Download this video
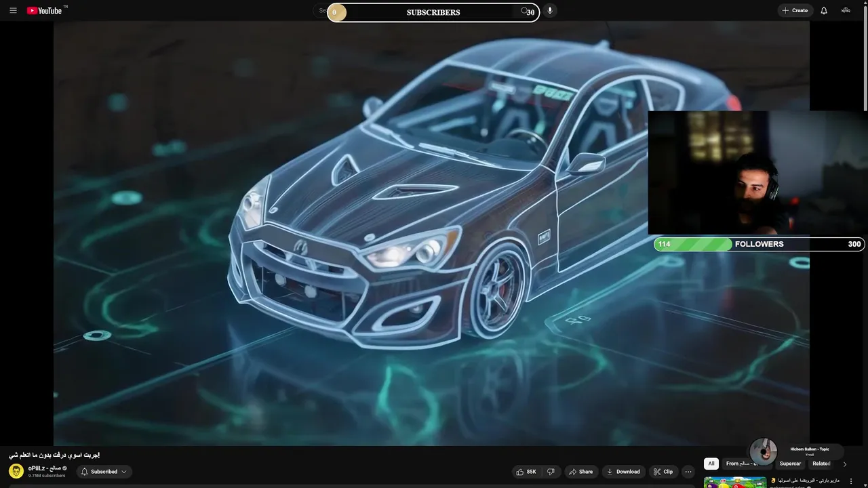The width and height of the screenshot is (868, 488). pyautogui.click(x=623, y=472)
